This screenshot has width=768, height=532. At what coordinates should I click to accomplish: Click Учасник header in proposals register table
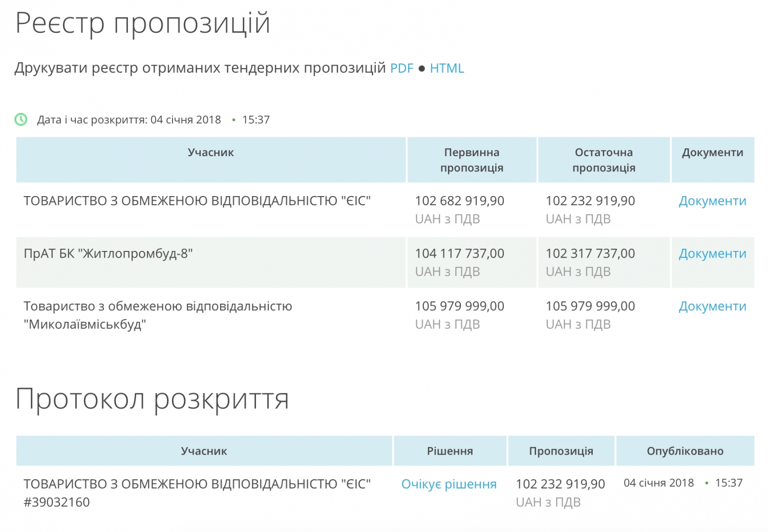click(210, 153)
